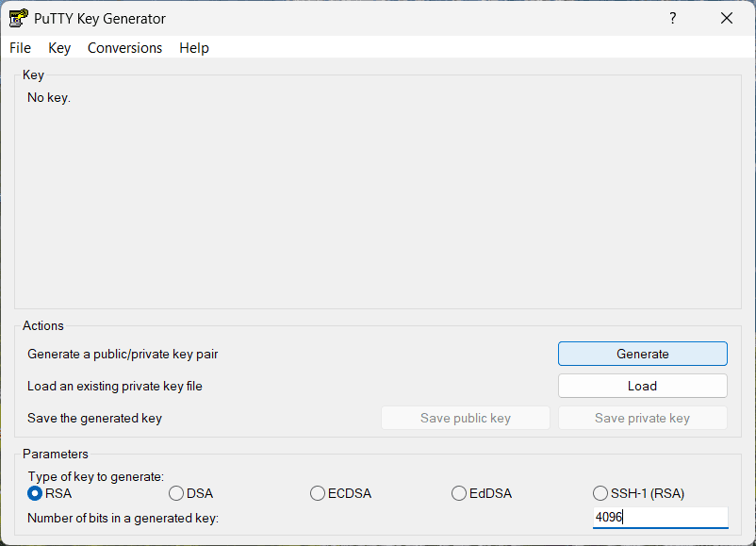The image size is (756, 546).
Task: Click the number of bits input field
Action: tap(661, 518)
